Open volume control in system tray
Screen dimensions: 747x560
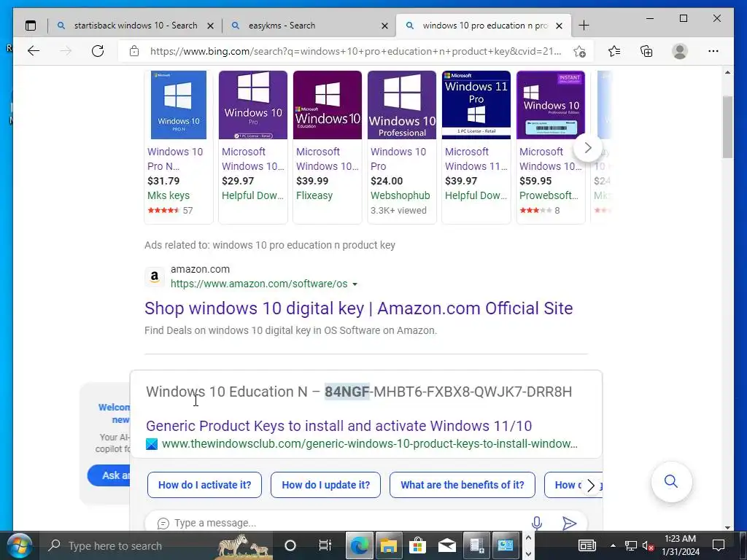tap(648, 545)
